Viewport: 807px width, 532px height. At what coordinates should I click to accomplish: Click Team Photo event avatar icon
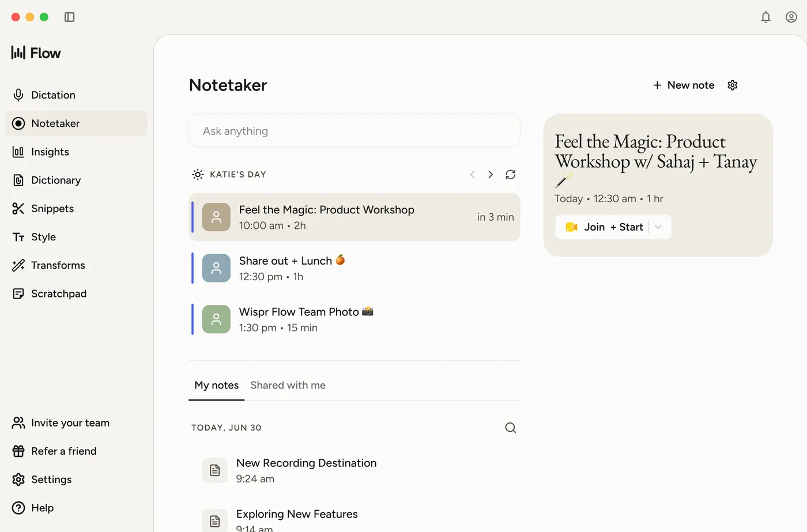coord(216,319)
